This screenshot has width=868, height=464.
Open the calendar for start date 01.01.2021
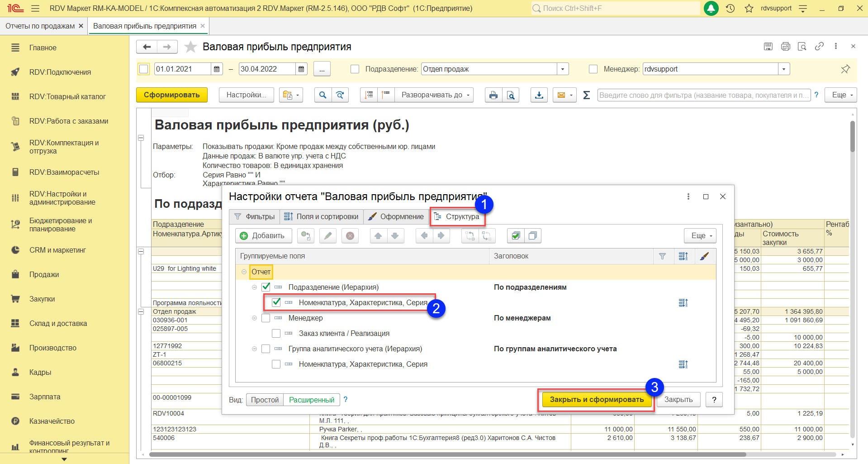[217, 69]
